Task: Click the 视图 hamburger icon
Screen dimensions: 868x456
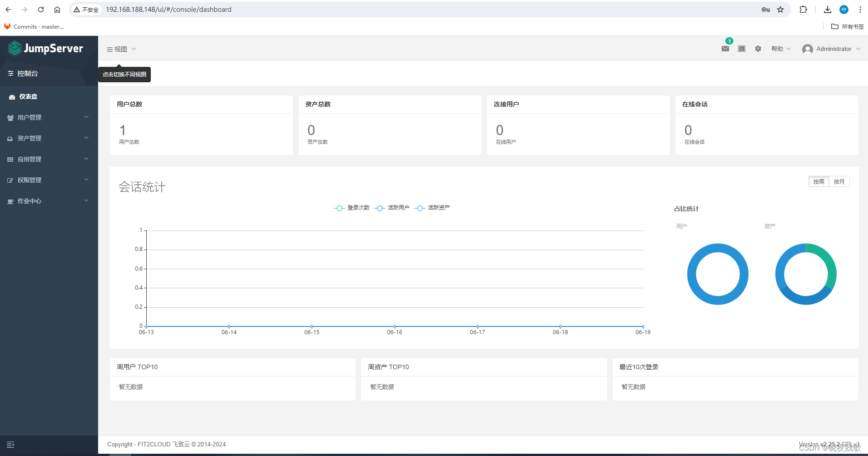Action: pos(110,49)
